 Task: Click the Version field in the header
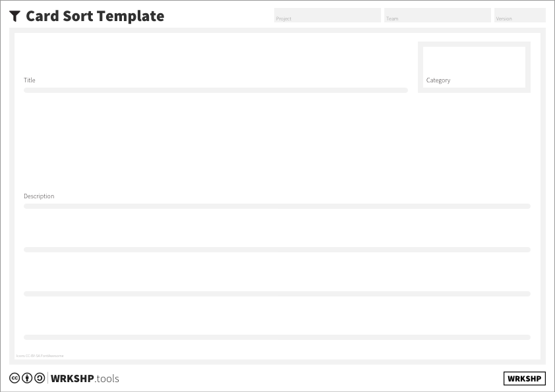pyautogui.click(x=519, y=15)
